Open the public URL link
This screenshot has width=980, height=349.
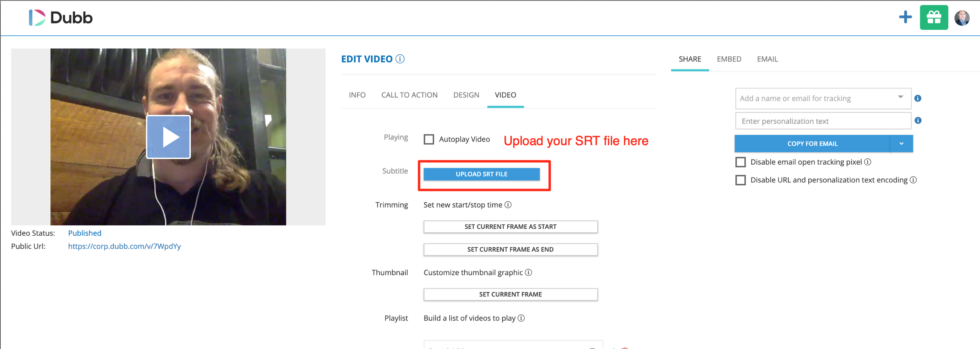point(125,246)
